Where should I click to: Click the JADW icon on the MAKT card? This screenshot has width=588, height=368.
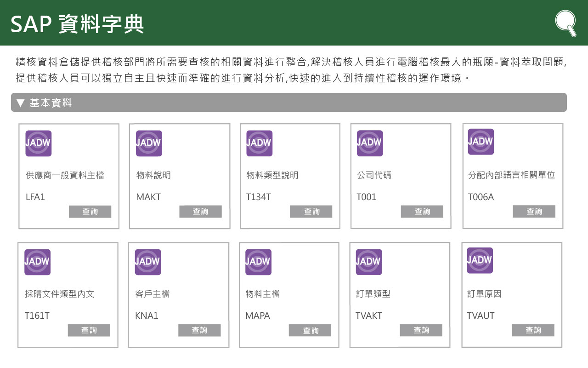[148, 143]
